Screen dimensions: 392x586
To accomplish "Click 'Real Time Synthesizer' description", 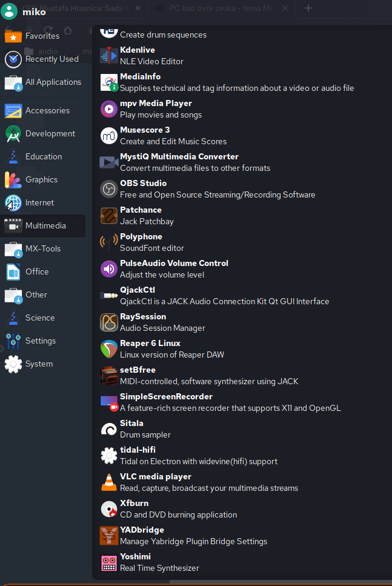I will click(x=159, y=568).
